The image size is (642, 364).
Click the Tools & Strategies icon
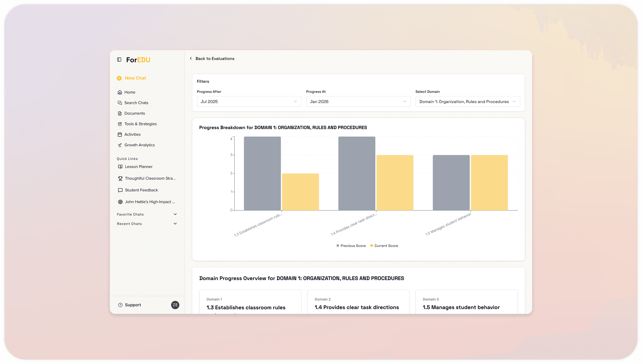tap(120, 124)
